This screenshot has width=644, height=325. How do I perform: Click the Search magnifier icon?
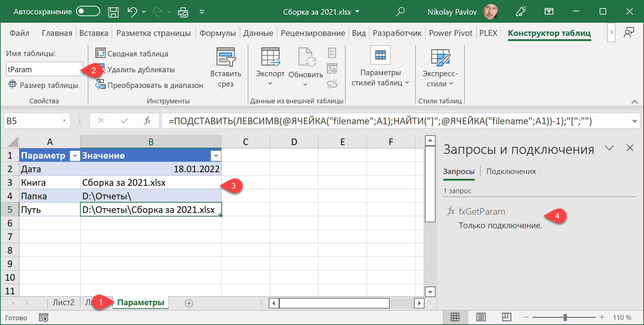(400, 12)
